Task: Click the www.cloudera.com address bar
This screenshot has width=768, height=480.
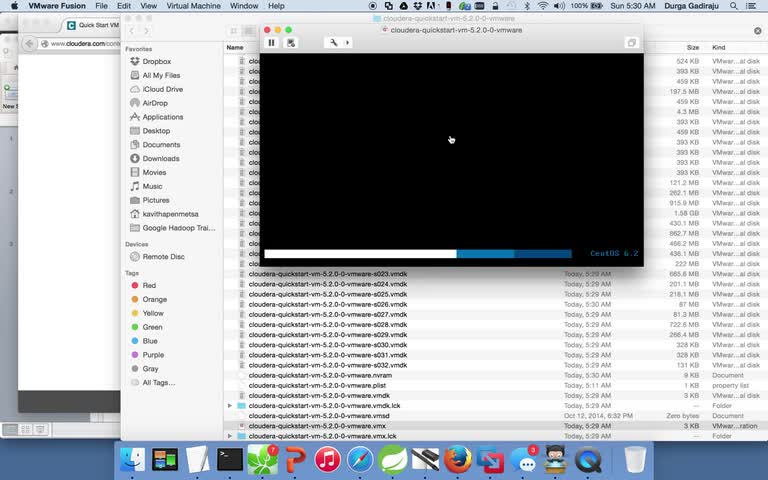Action: point(81,44)
